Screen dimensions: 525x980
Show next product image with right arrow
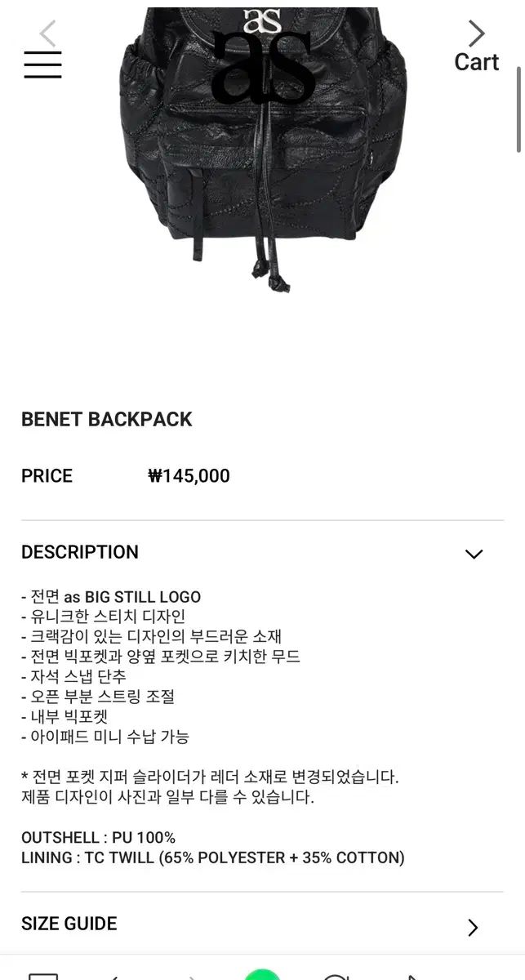(477, 33)
